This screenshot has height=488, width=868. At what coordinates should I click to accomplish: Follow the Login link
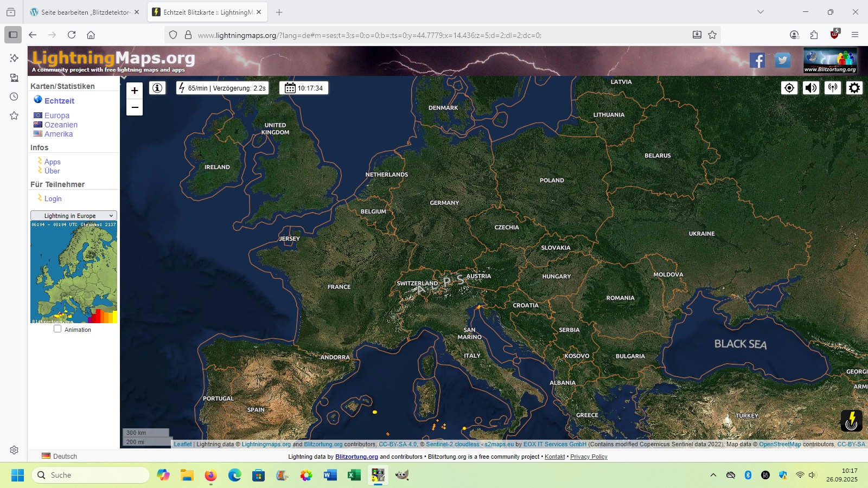pos(53,199)
